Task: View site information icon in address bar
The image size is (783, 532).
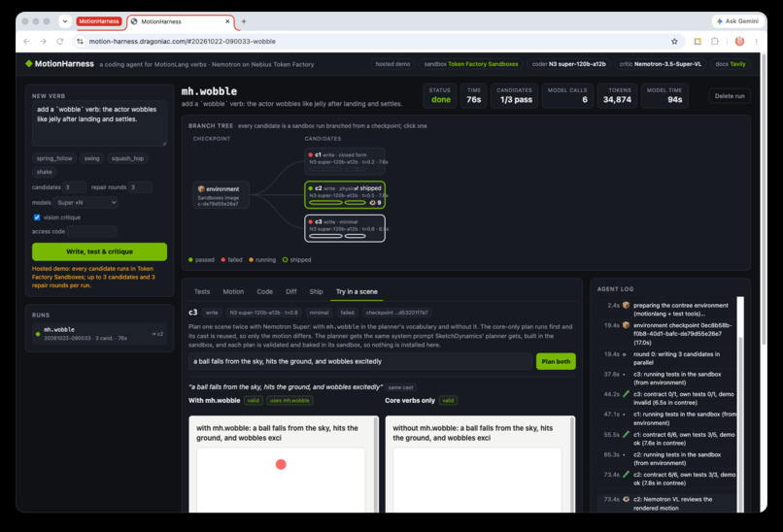Action: coord(80,42)
